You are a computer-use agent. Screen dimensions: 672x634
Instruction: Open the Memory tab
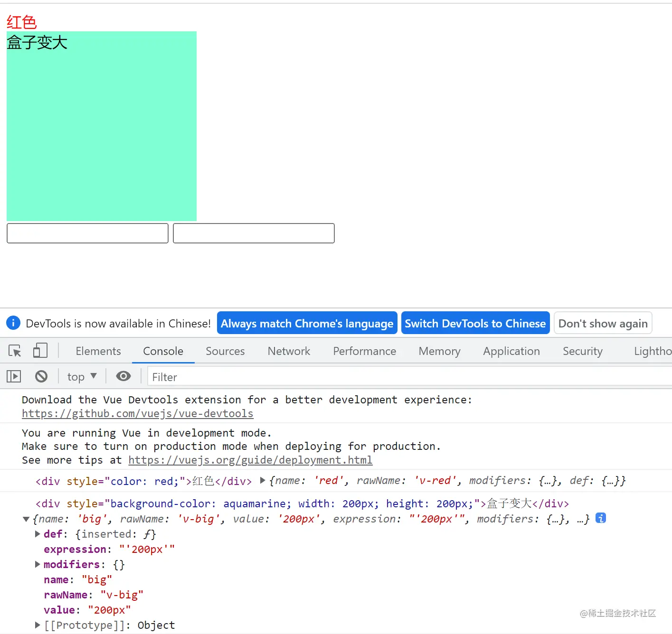coord(440,351)
